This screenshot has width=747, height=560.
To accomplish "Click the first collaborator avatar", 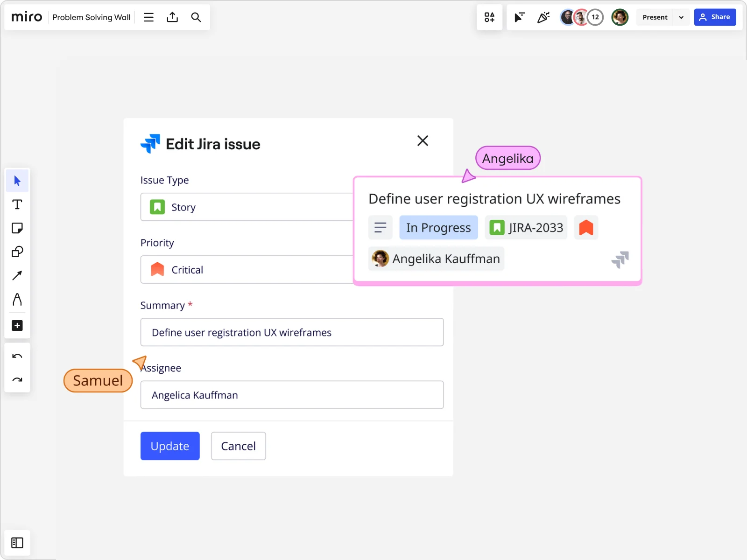I will [567, 17].
